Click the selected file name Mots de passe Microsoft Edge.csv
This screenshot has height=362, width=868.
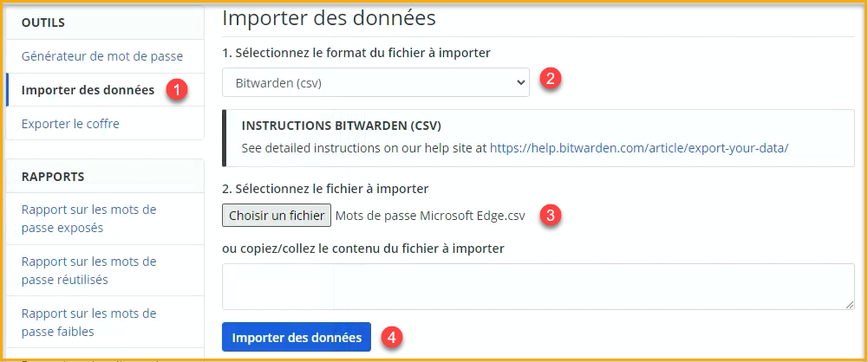[431, 216]
